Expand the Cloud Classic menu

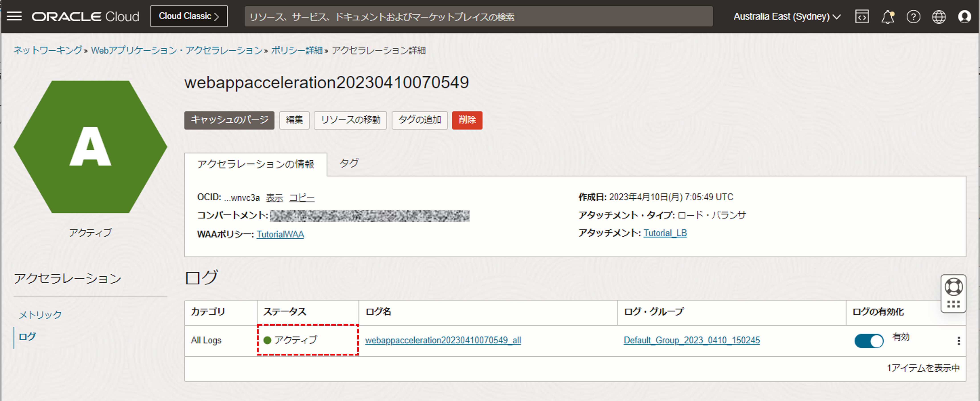pos(189,16)
